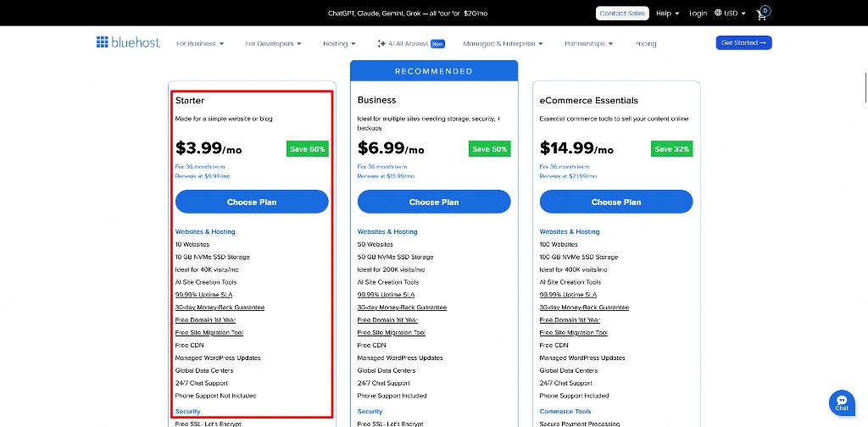
Task: Click the globe currency icon
Action: tap(718, 13)
